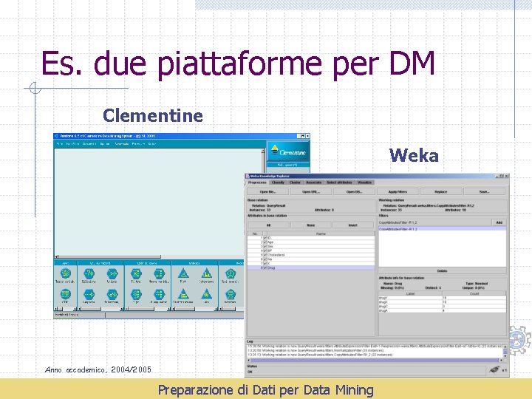532x399 pixels.
Task: Click the Open URL... button in Weka
Action: point(311,191)
